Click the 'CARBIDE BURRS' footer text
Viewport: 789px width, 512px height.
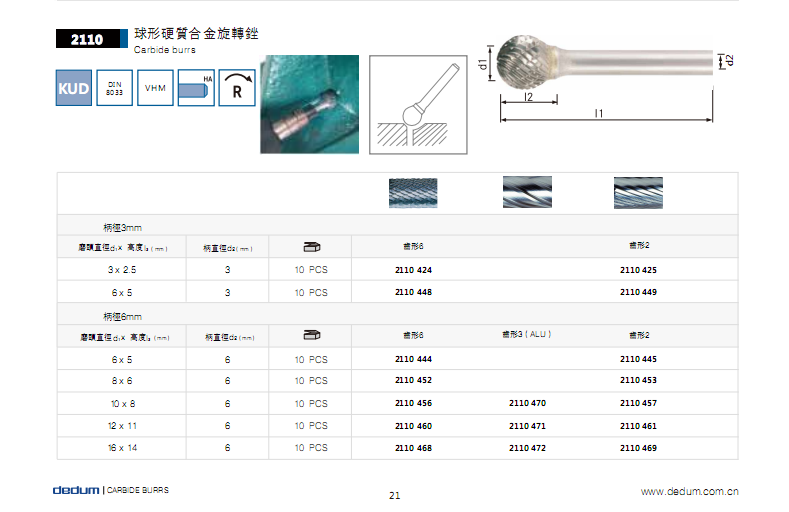pos(138,490)
